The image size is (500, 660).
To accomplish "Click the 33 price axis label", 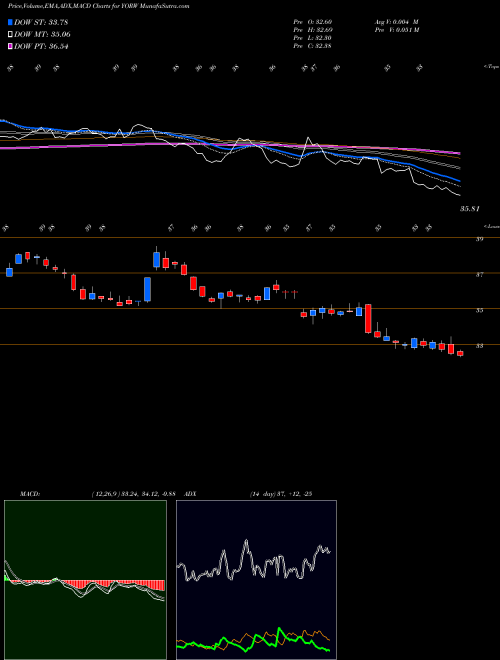I will [479, 346].
